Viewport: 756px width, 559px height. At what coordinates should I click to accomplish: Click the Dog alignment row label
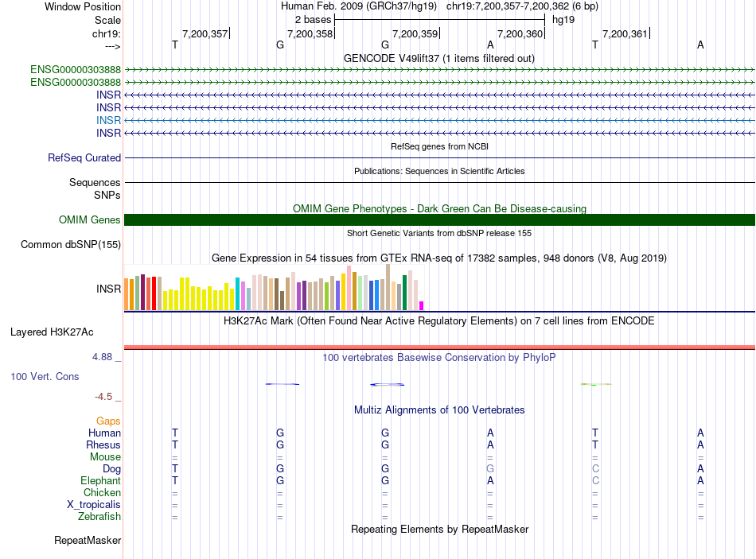(x=112, y=469)
